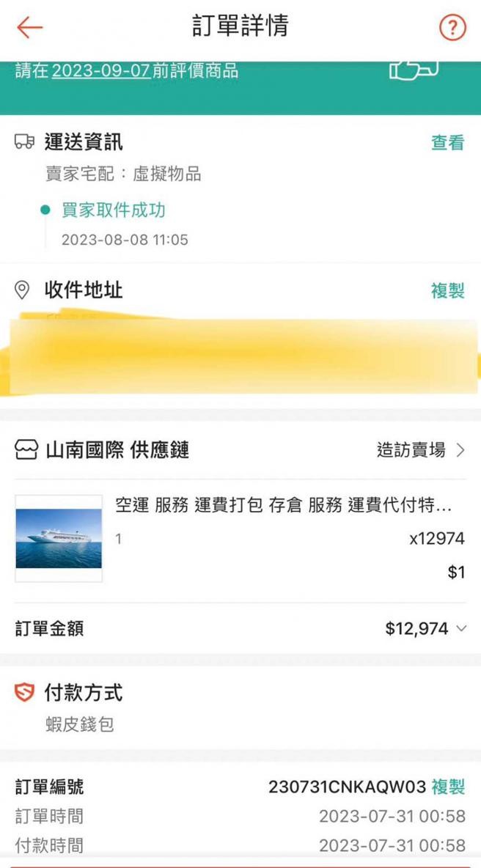View shipping details with the 查看 link
Viewport: 481px width, 868px height.
coord(448,143)
